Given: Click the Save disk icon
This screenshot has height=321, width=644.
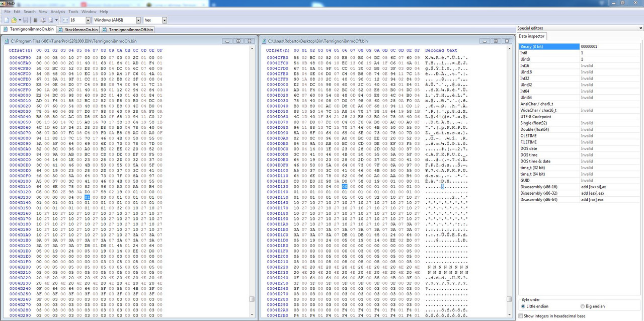Looking at the screenshot, I should pos(26,20).
